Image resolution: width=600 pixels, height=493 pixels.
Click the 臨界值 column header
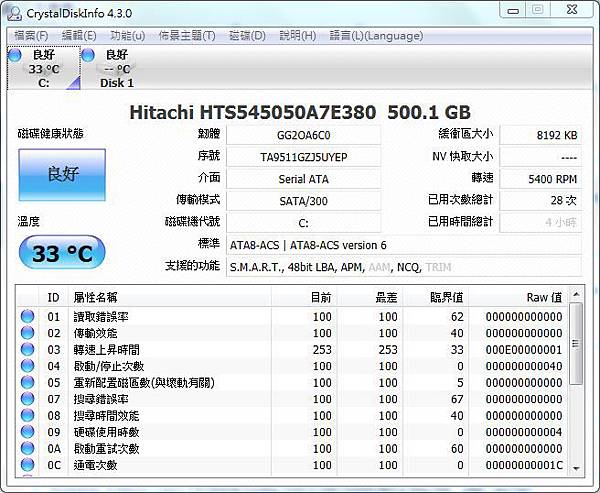point(436,297)
